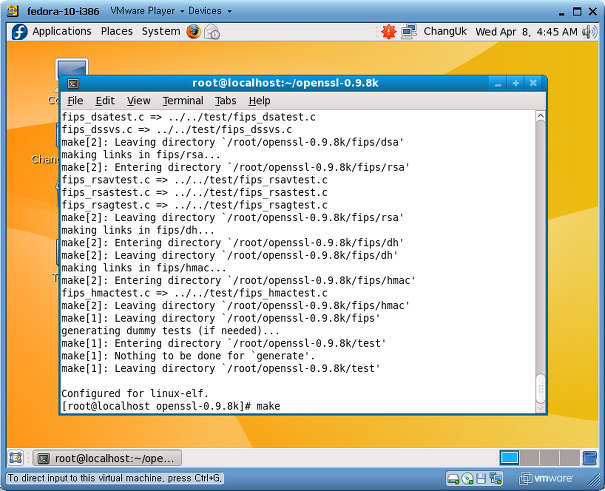
Task: Click the date and time clock
Action: (526, 32)
